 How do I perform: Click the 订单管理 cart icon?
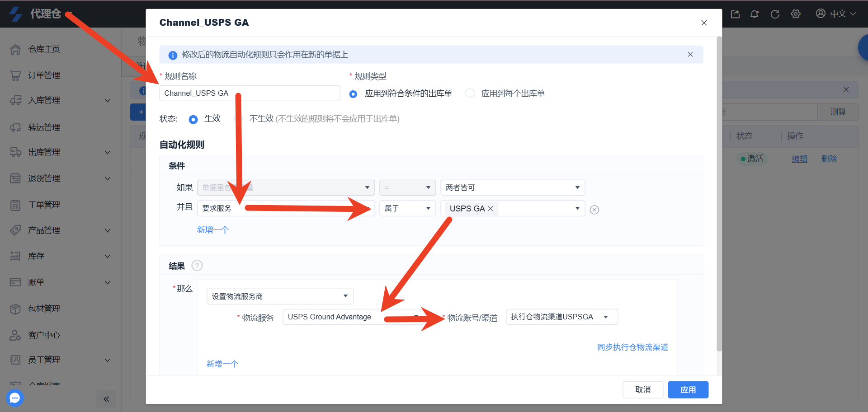[x=15, y=75]
